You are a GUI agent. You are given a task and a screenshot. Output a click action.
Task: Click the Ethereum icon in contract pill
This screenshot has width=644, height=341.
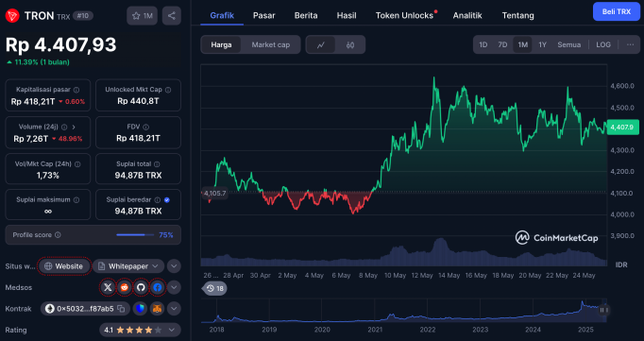(x=50, y=309)
